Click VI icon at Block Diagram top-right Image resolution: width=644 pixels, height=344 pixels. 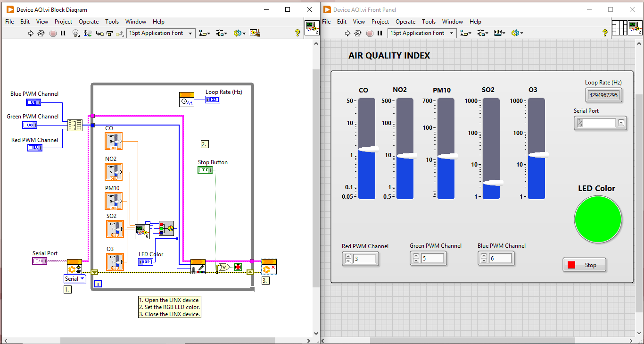(312, 28)
